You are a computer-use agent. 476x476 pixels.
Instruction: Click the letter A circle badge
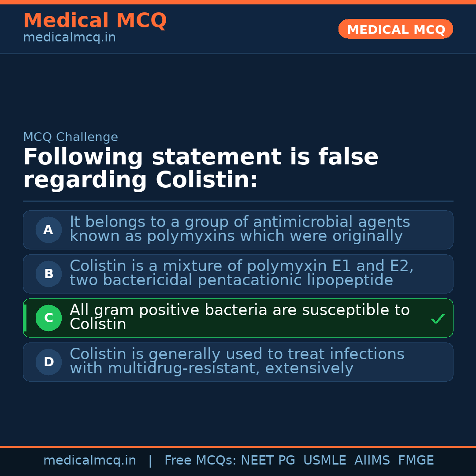[x=48, y=230]
